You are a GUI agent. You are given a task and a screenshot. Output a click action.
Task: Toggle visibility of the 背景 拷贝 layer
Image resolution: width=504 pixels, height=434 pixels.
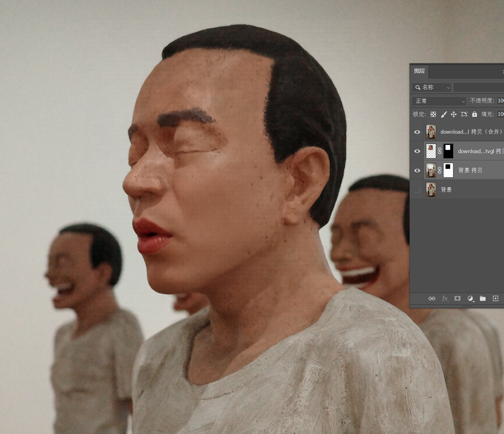(x=417, y=171)
